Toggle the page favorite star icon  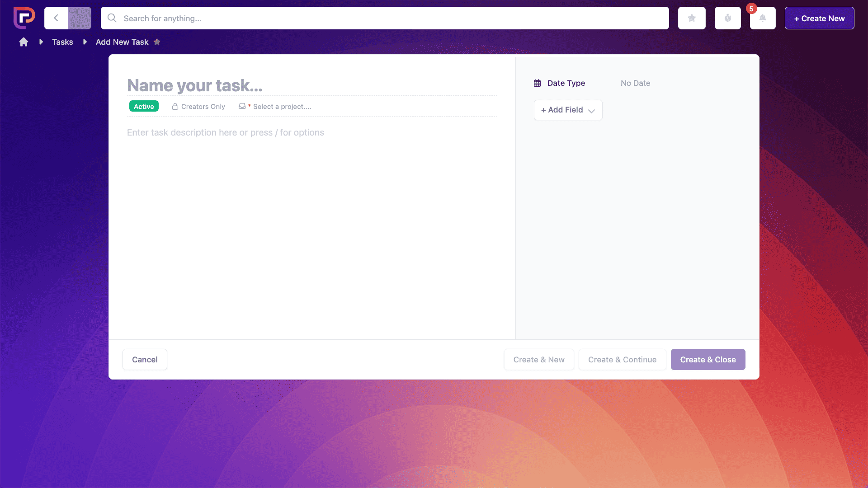tap(157, 42)
